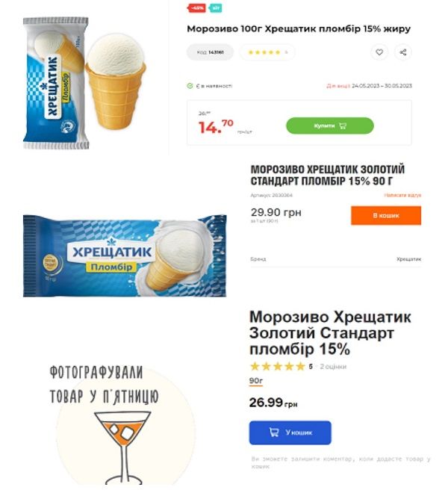
Task: Click the teal badge next to discount
Action: [215, 8]
